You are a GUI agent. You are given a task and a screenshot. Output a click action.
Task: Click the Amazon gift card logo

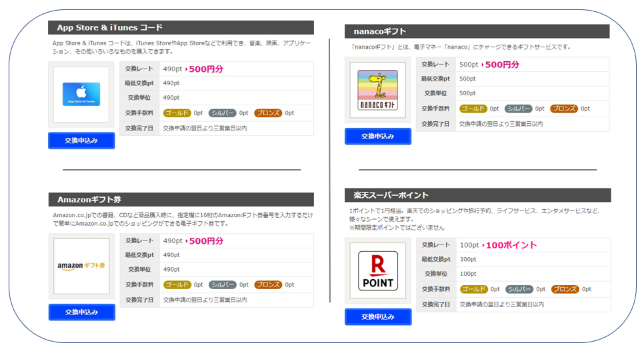coord(81,266)
